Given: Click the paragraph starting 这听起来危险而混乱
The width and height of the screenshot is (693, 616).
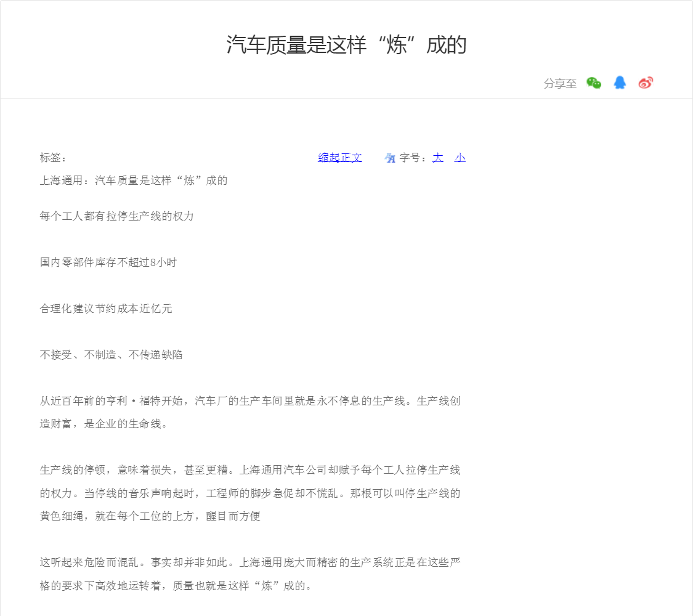Looking at the screenshot, I should pos(250,573).
